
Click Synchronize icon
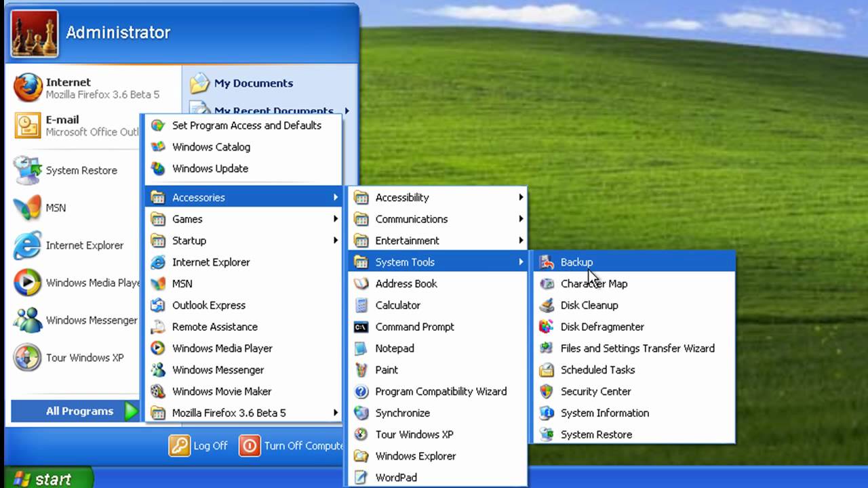click(x=361, y=413)
